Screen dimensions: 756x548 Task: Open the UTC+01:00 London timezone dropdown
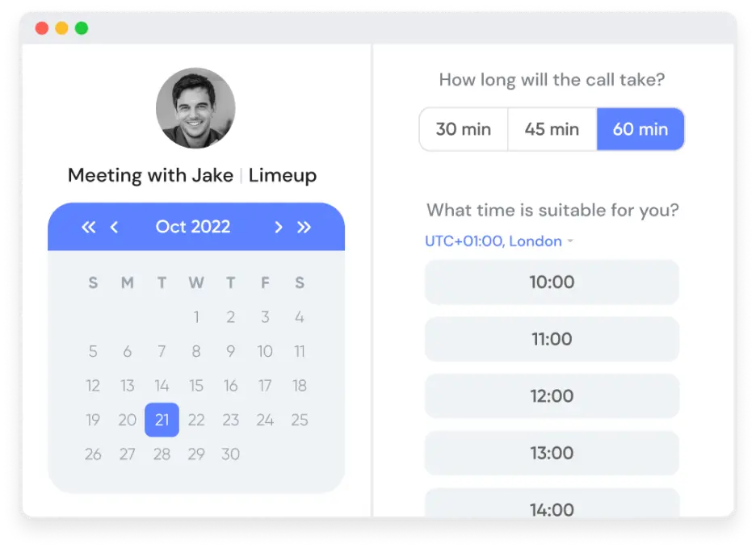point(493,241)
